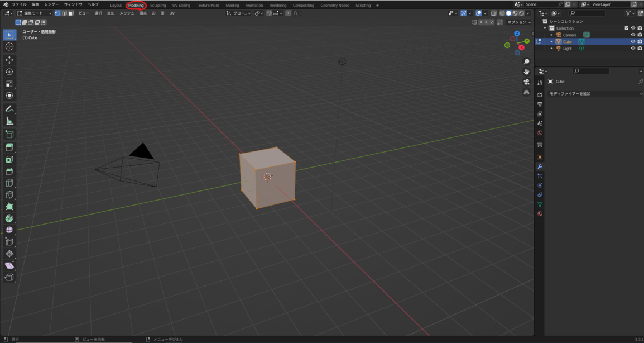Enable vertex select mode

(x=57, y=13)
